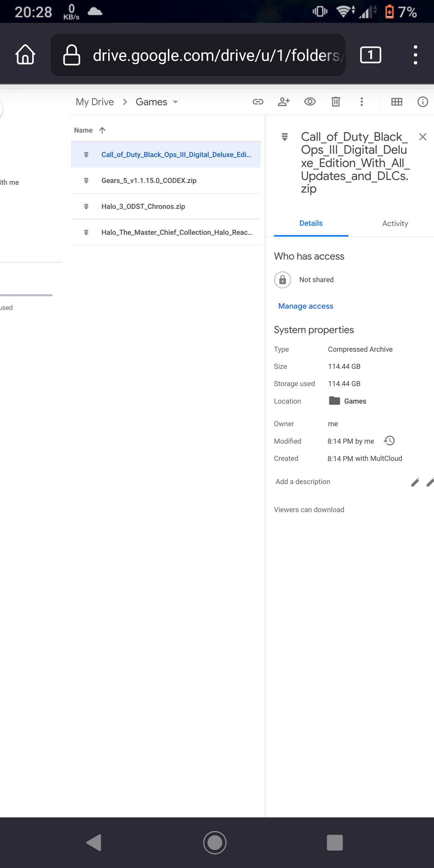Tap the drive.google.com address bar
The height and width of the screenshot is (868, 434).
(198, 55)
